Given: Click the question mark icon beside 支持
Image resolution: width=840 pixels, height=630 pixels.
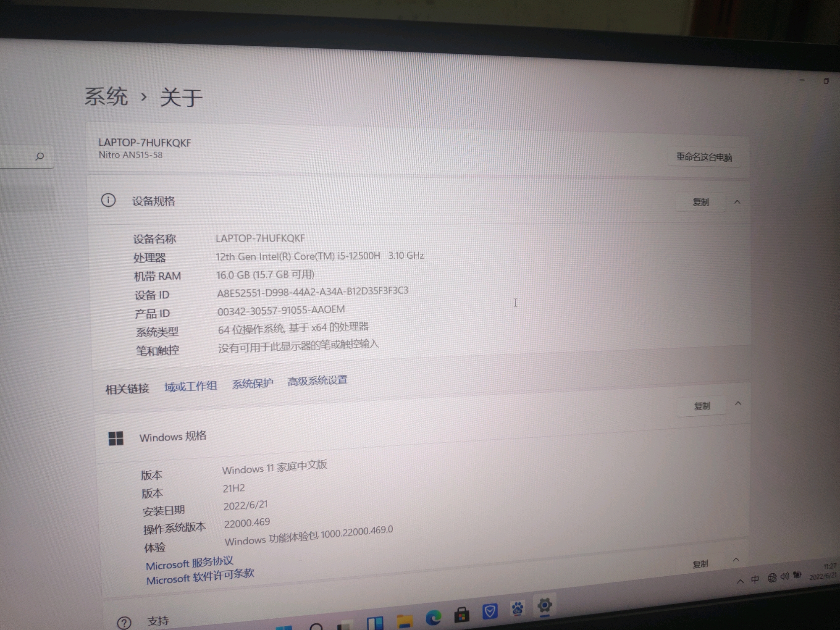Looking at the screenshot, I should 124,623.
